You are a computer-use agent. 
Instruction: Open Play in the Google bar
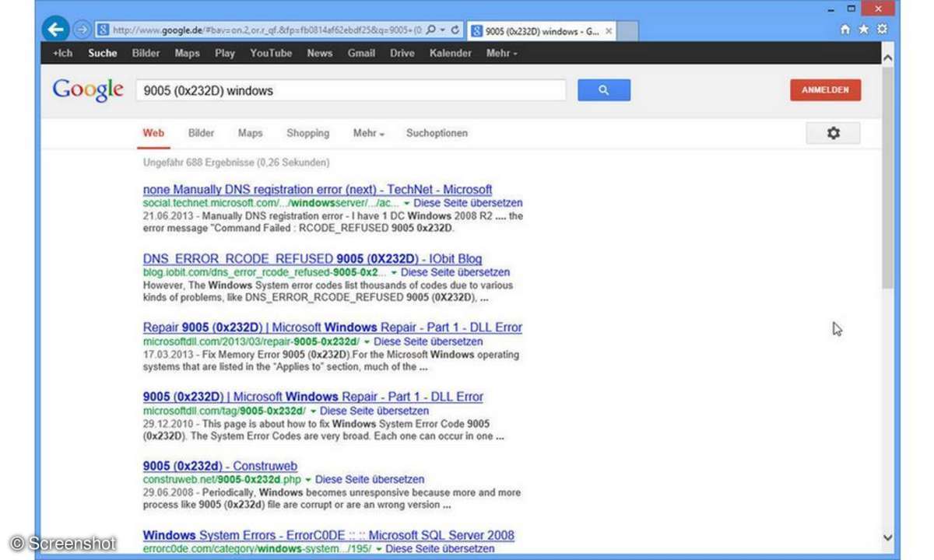click(225, 53)
